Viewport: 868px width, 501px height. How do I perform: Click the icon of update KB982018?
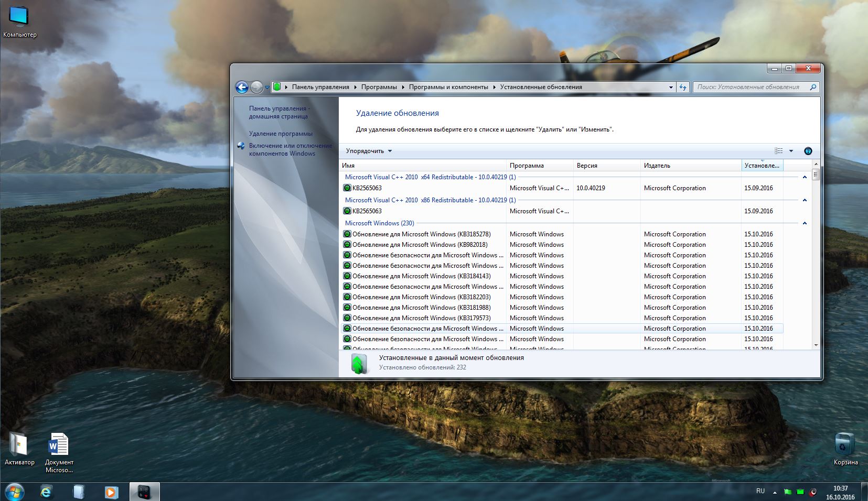coord(347,245)
